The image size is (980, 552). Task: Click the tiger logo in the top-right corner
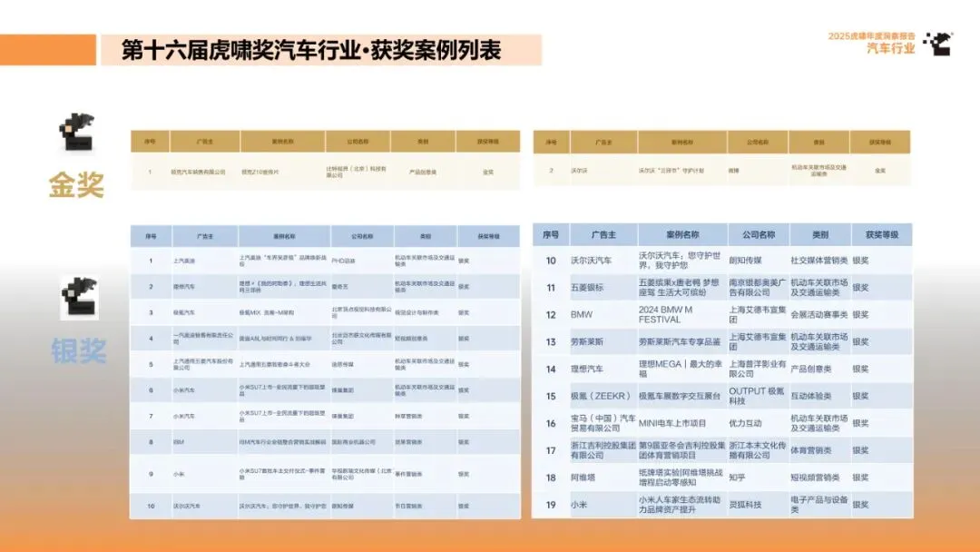click(937, 44)
